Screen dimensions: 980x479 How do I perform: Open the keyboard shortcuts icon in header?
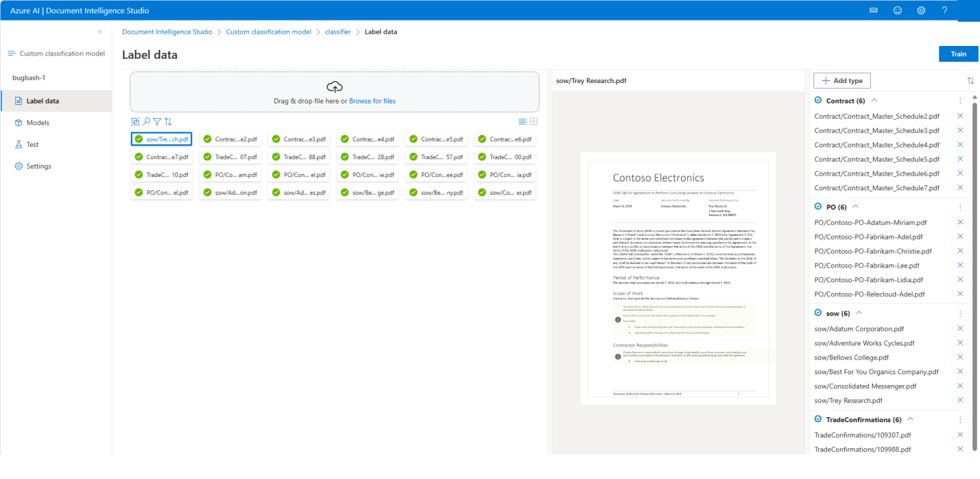pyautogui.click(x=873, y=10)
